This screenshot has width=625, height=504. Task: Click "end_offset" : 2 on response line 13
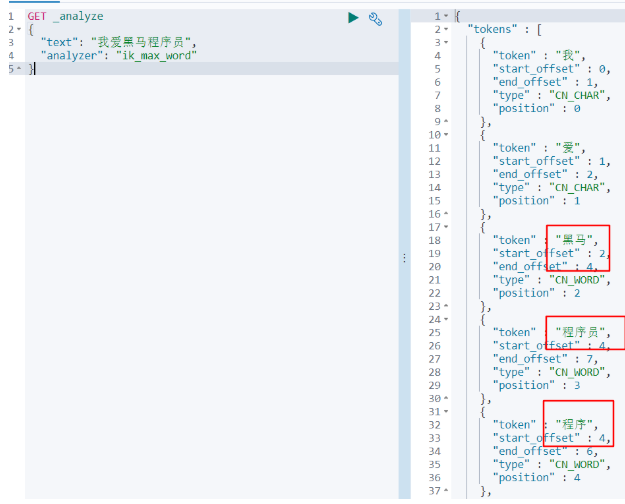[x=545, y=174]
